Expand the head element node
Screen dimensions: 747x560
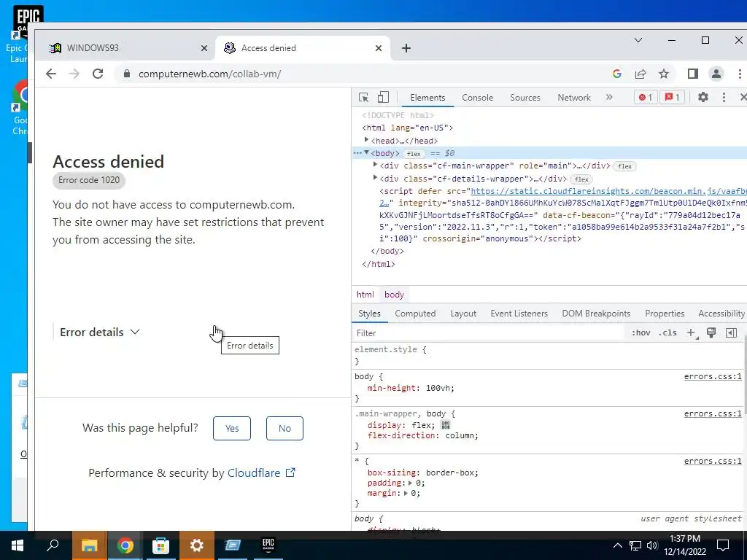click(x=366, y=140)
